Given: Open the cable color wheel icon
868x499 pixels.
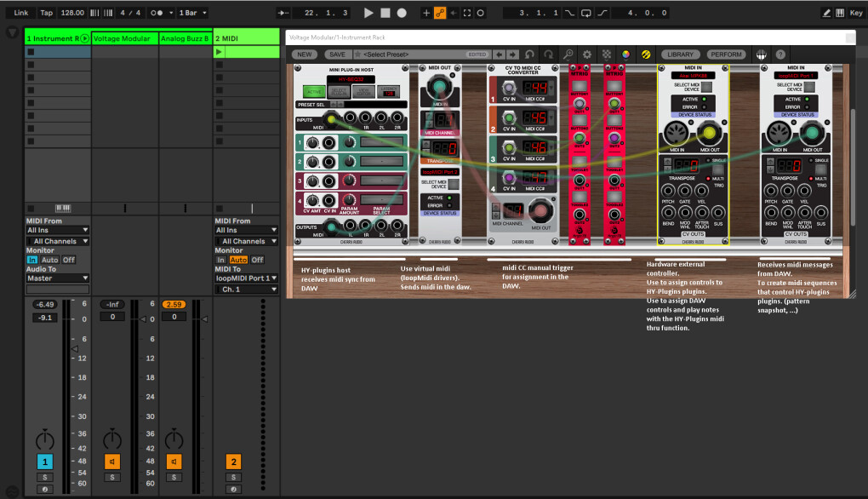Looking at the screenshot, I should pyautogui.click(x=625, y=54).
